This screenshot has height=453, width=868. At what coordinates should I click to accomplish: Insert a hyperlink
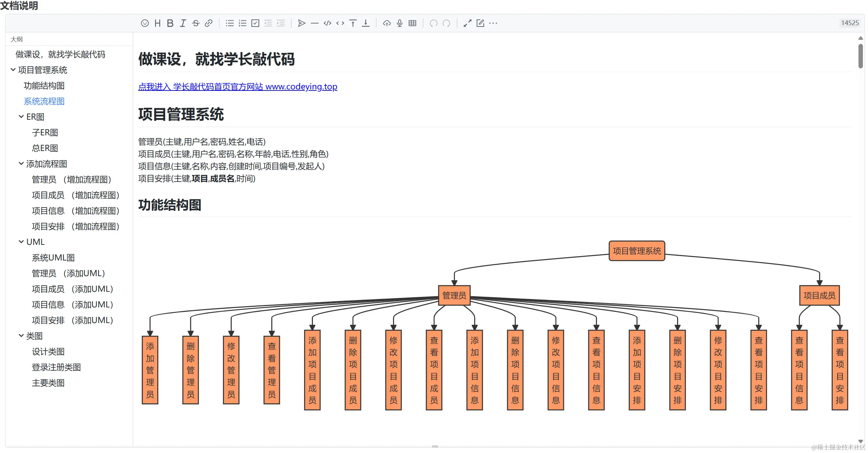[x=209, y=23]
